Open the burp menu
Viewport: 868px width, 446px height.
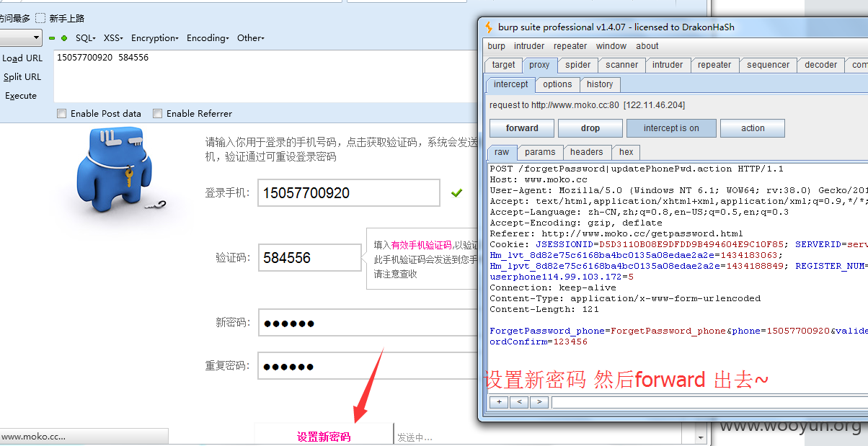(497, 46)
